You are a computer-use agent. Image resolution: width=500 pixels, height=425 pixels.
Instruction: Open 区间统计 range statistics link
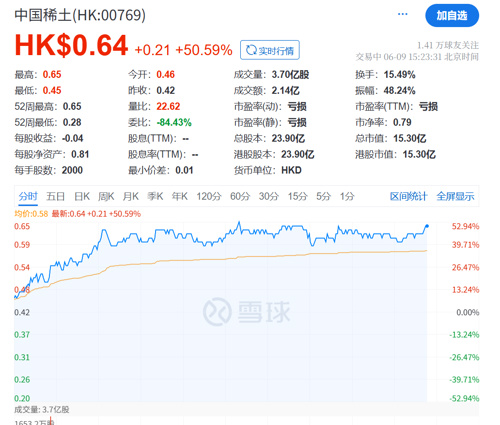[408, 196]
